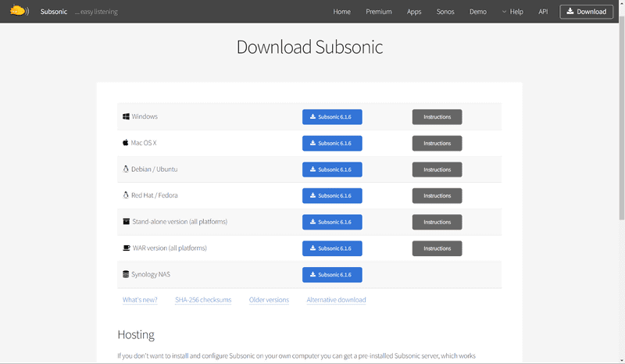Click the database icon beside Synology NAS

point(126,274)
